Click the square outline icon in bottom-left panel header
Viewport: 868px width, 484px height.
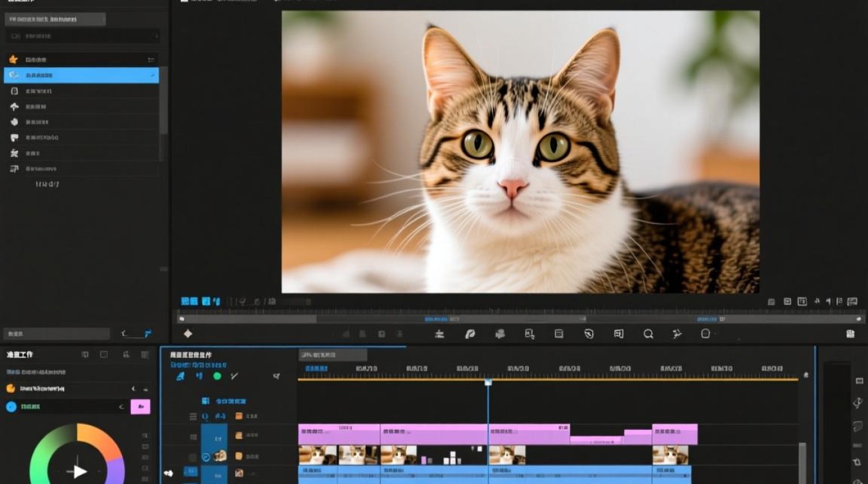[x=104, y=354]
